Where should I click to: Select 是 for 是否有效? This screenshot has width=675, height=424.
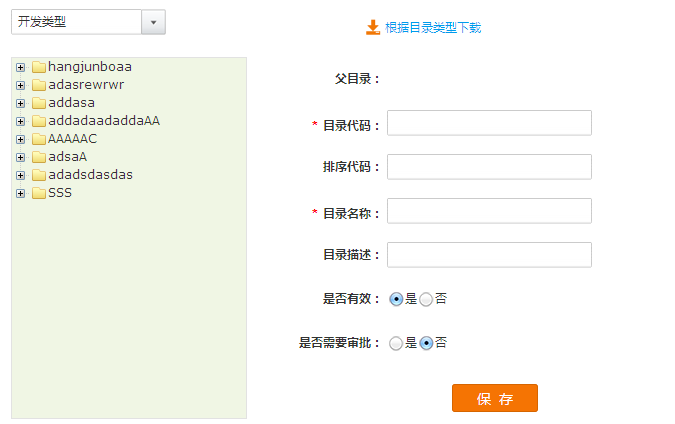click(396, 299)
